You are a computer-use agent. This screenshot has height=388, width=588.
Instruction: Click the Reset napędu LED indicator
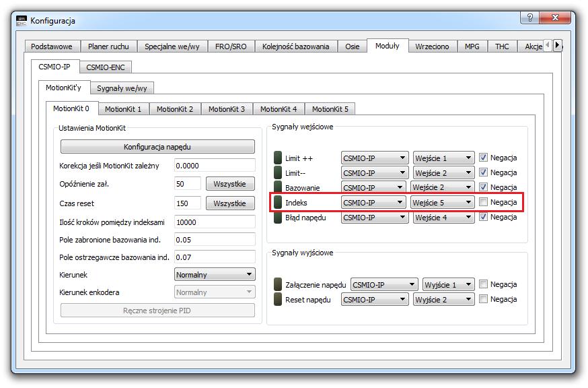pyautogui.click(x=277, y=299)
